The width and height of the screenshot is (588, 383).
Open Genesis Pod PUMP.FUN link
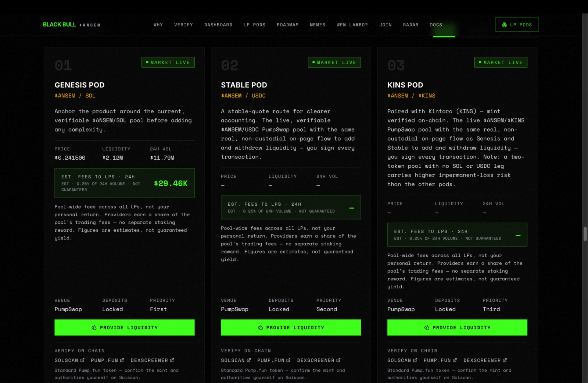[x=107, y=360]
